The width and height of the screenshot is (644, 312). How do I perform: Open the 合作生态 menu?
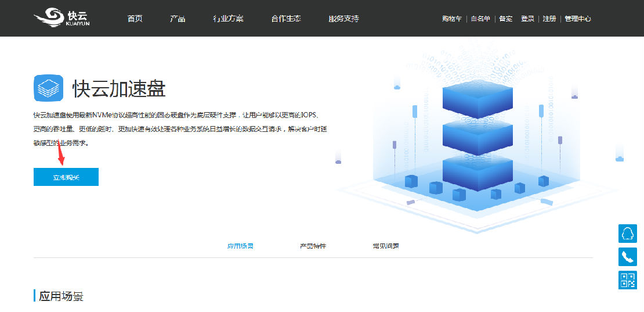click(285, 19)
